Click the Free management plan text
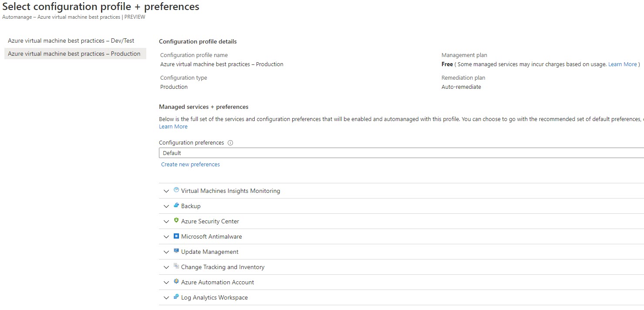The height and width of the screenshot is (310, 644). click(x=447, y=64)
